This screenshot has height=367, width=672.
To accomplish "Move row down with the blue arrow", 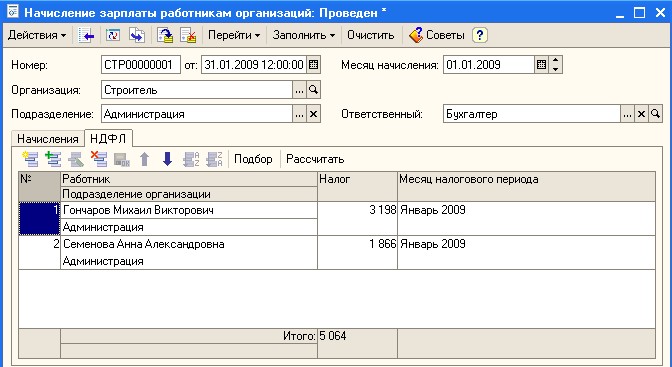I will [167, 159].
